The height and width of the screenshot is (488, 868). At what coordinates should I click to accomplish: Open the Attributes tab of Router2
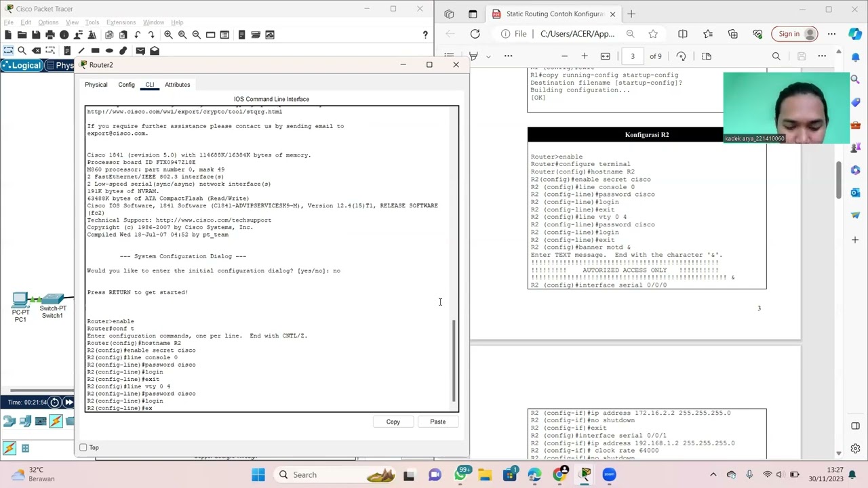[x=178, y=85]
